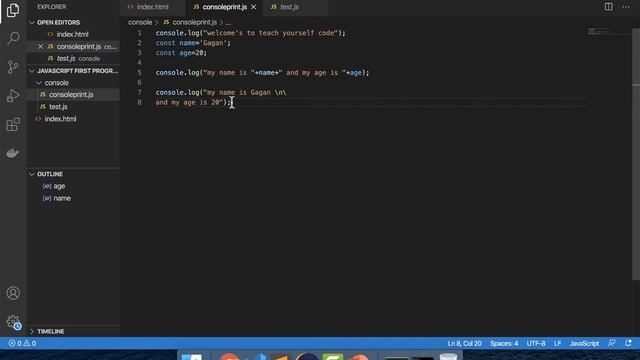Click the console breadcrumb segment
640x360 pixels.
click(x=140, y=22)
